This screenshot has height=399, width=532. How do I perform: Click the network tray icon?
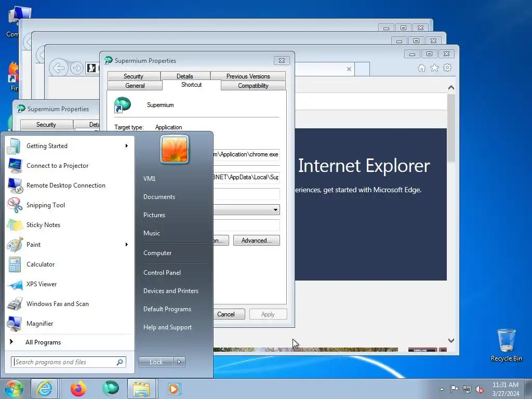pos(467,389)
